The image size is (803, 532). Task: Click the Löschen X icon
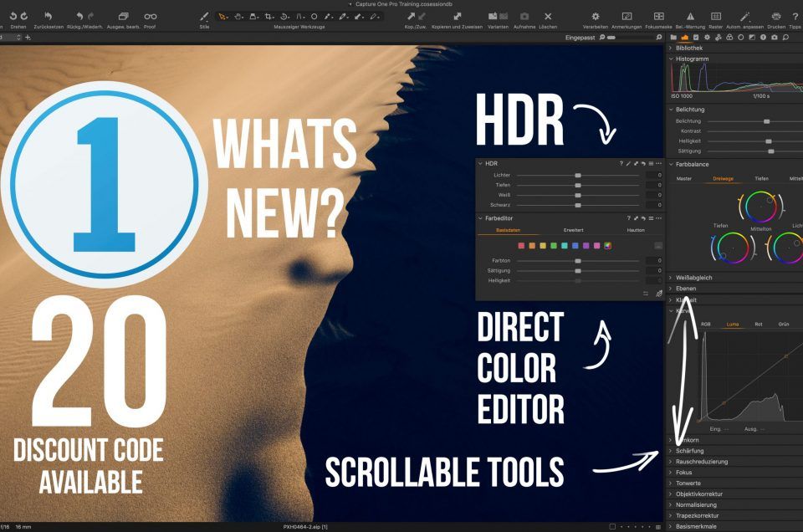(x=548, y=17)
